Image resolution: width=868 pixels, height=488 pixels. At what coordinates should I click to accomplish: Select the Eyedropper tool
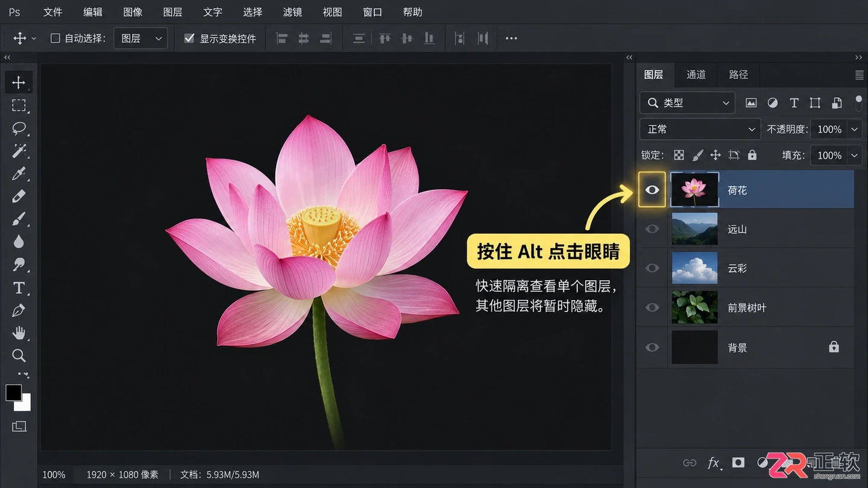pyautogui.click(x=19, y=174)
